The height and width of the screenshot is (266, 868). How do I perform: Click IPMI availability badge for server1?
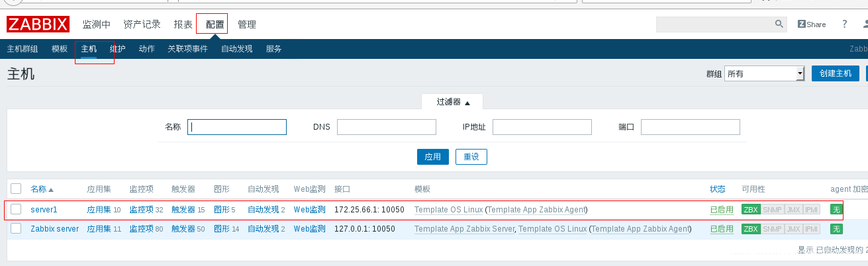point(811,210)
